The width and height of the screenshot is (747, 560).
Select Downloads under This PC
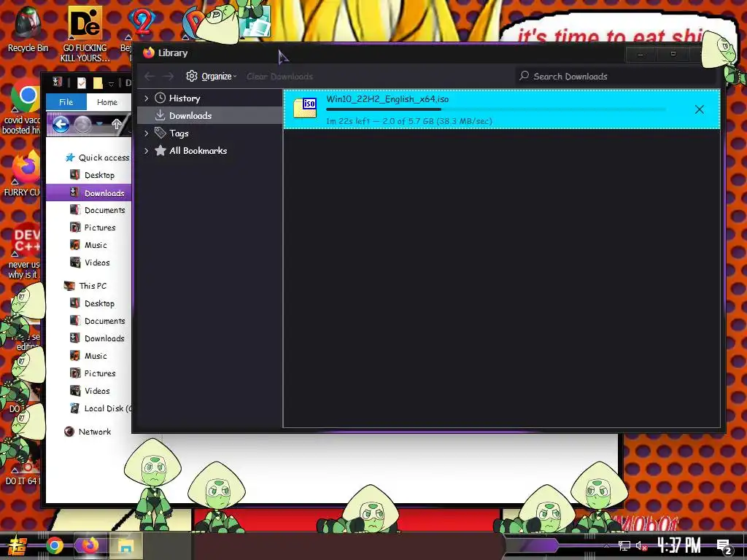(x=97, y=338)
